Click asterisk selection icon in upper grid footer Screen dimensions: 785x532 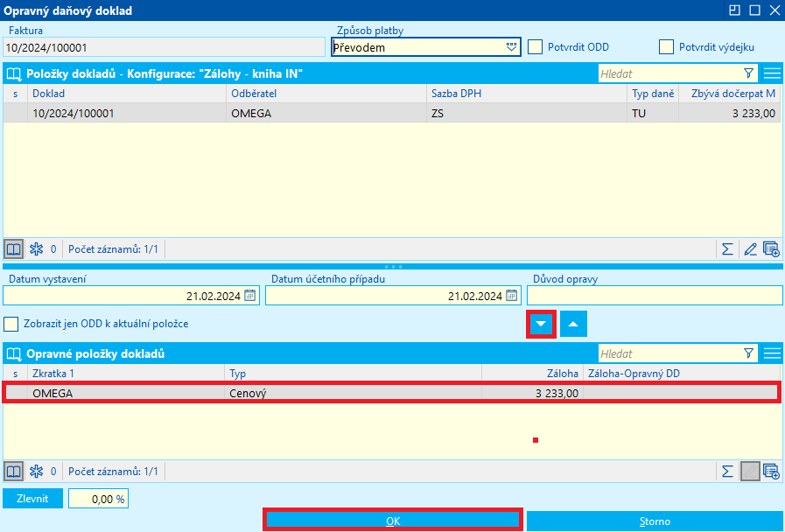36,248
